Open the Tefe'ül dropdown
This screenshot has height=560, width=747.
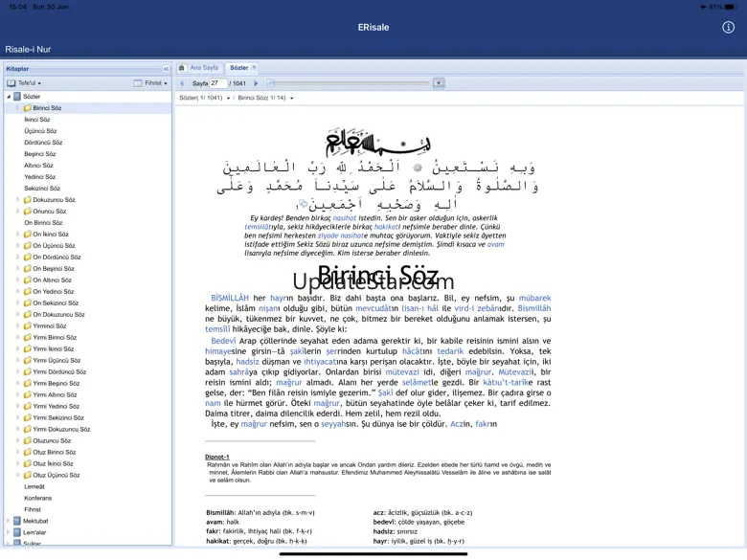pyautogui.click(x=24, y=83)
